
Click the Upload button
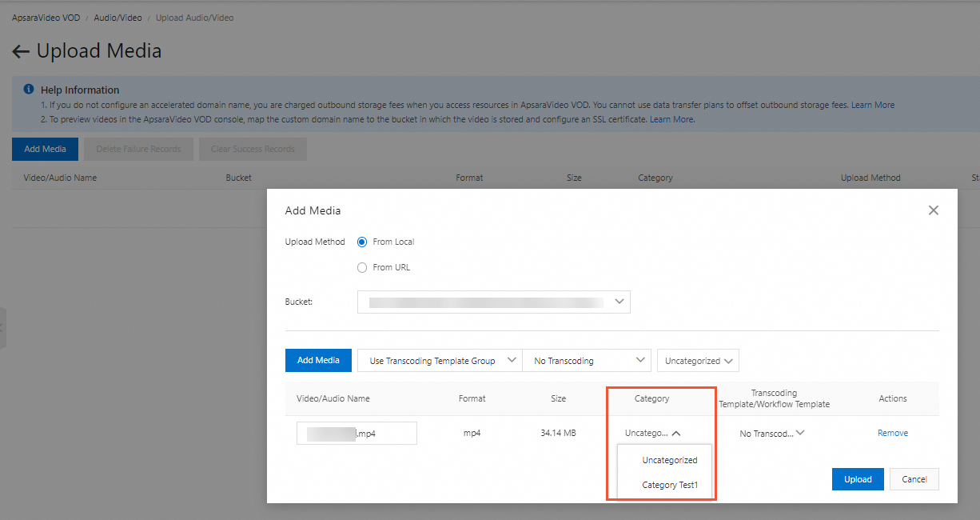tap(858, 479)
